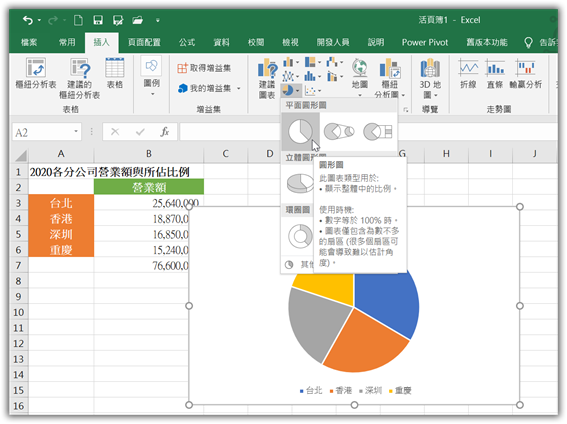Insert a waterfall or stock chart
The width and height of the screenshot is (567, 424).
tap(334, 63)
